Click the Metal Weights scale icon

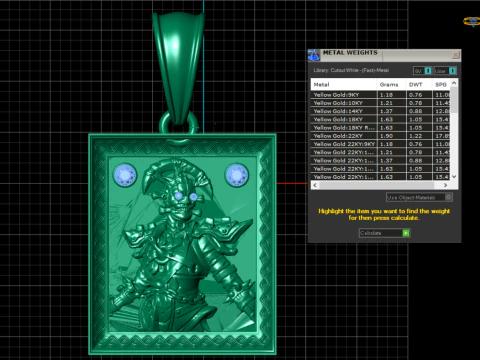pos(313,55)
